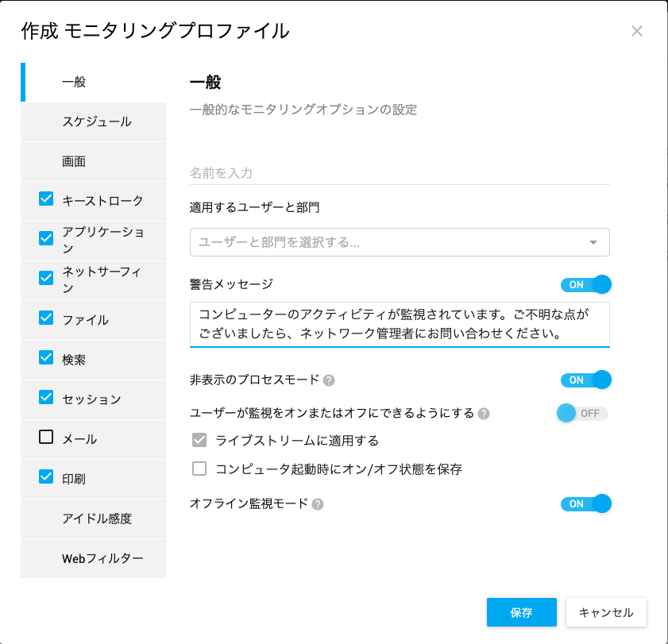Uncheck the キーストローク checkbox

click(x=46, y=199)
